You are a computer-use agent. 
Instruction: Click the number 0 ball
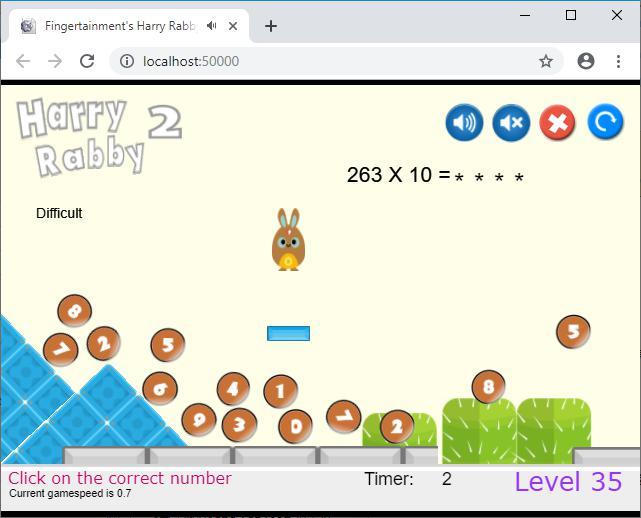click(295, 426)
